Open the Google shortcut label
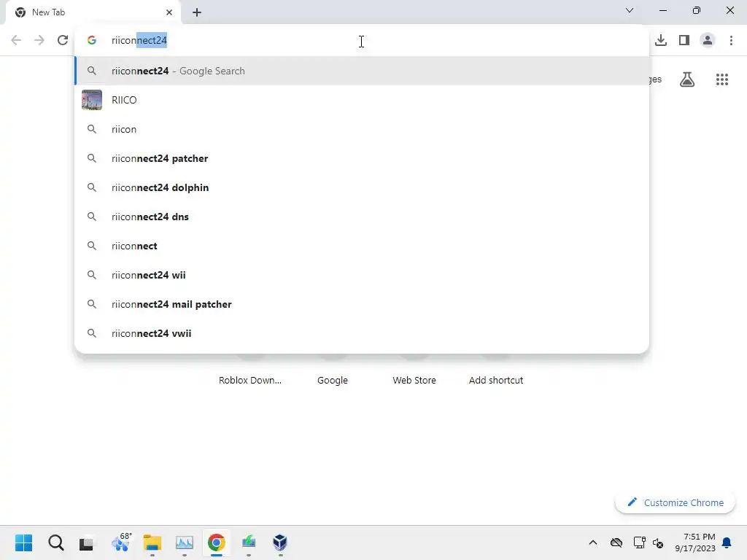The image size is (747, 560). 333,380
